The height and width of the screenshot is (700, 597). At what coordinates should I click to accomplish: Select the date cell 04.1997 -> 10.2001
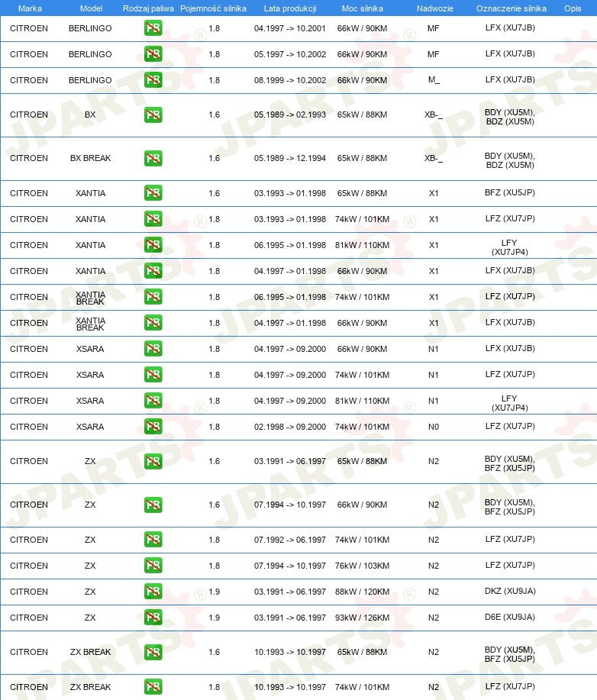point(290,28)
